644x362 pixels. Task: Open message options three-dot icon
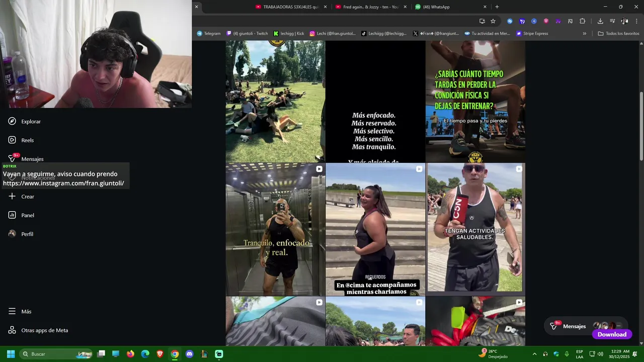click(x=619, y=326)
